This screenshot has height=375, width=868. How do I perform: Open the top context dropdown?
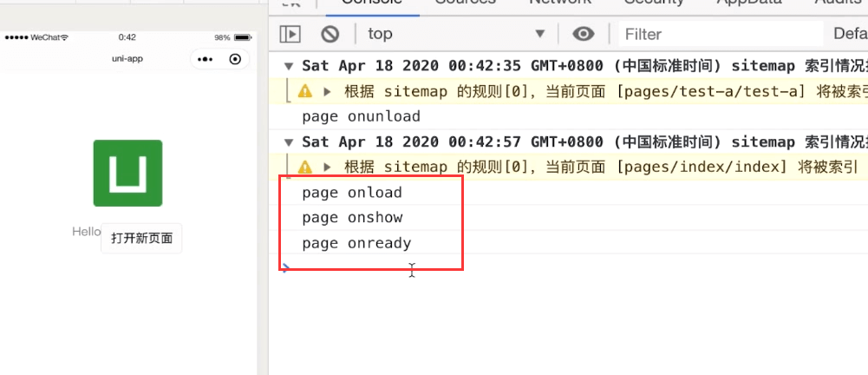point(457,34)
